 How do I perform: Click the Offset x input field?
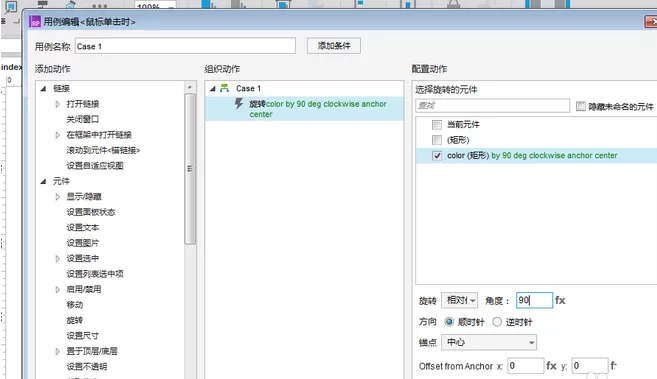pyautogui.click(x=525, y=366)
